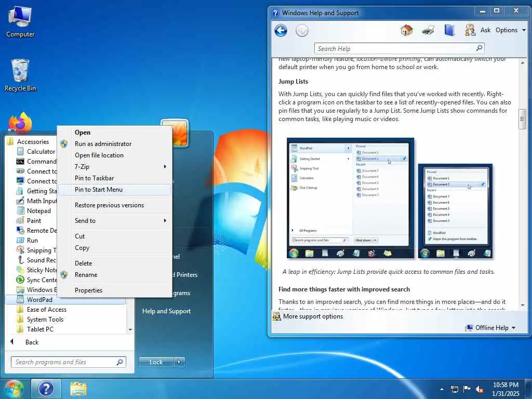This screenshot has width=532, height=399.
Task: Click the Help window scroll down arrow
Action: tap(522, 305)
